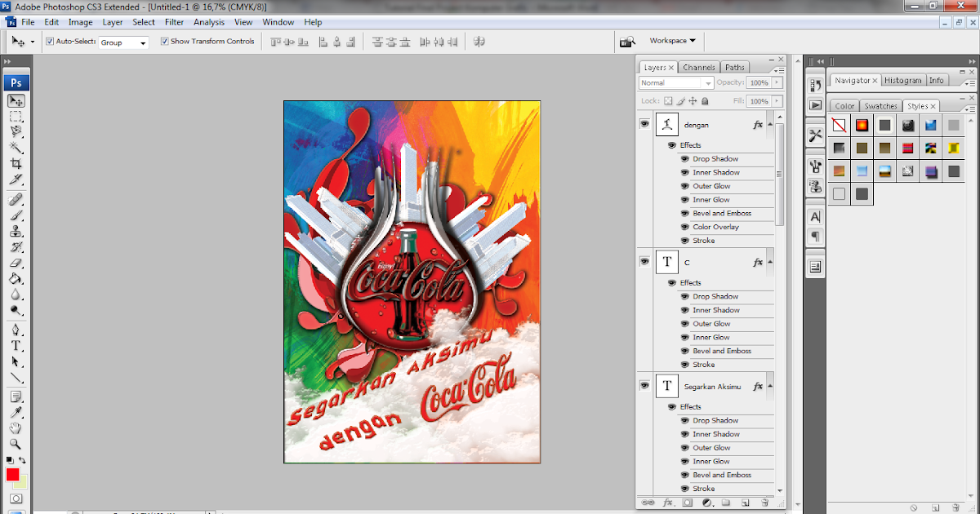Open the Analysis menu
This screenshot has height=514, width=980.
click(x=209, y=22)
